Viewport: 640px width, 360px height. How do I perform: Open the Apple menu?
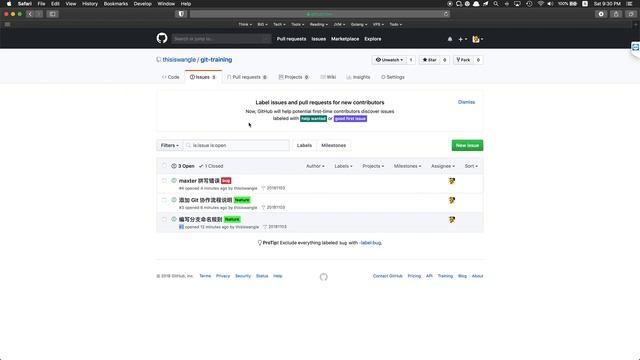pos(9,4)
